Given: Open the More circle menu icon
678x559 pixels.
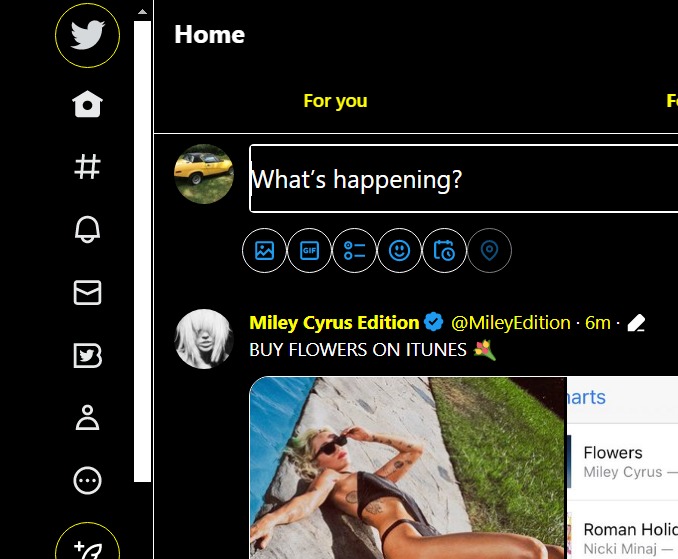Looking at the screenshot, I should click(87, 480).
